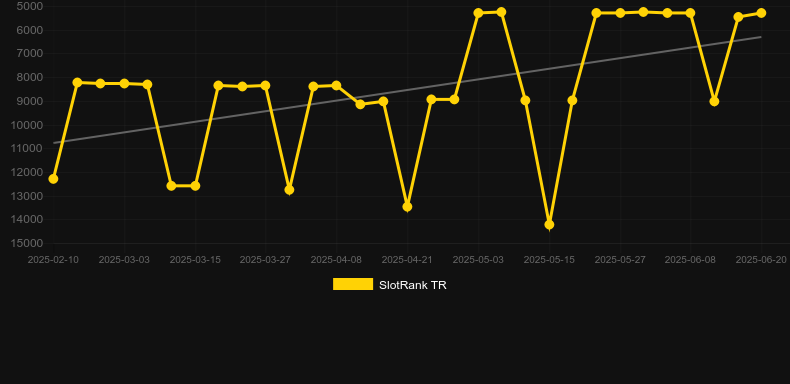Image resolution: width=790 pixels, height=384 pixels.
Task: Select the last data point at 2025-06-20
Action: 761,13
